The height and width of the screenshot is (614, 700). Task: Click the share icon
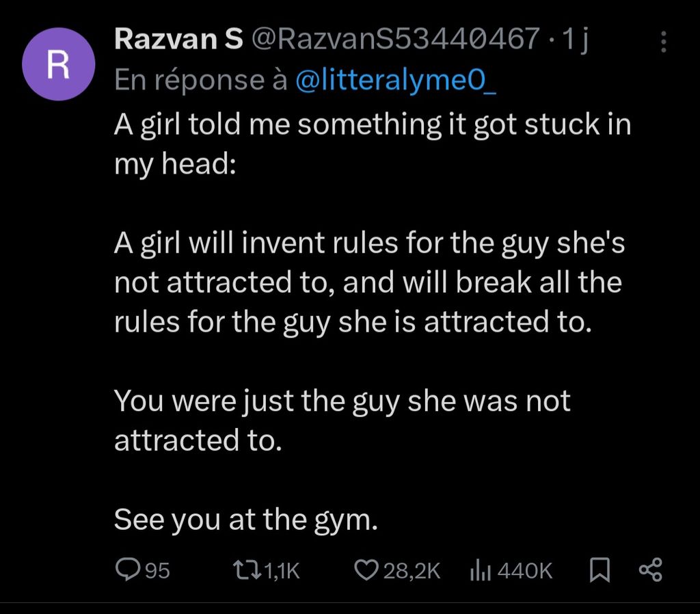(650, 570)
